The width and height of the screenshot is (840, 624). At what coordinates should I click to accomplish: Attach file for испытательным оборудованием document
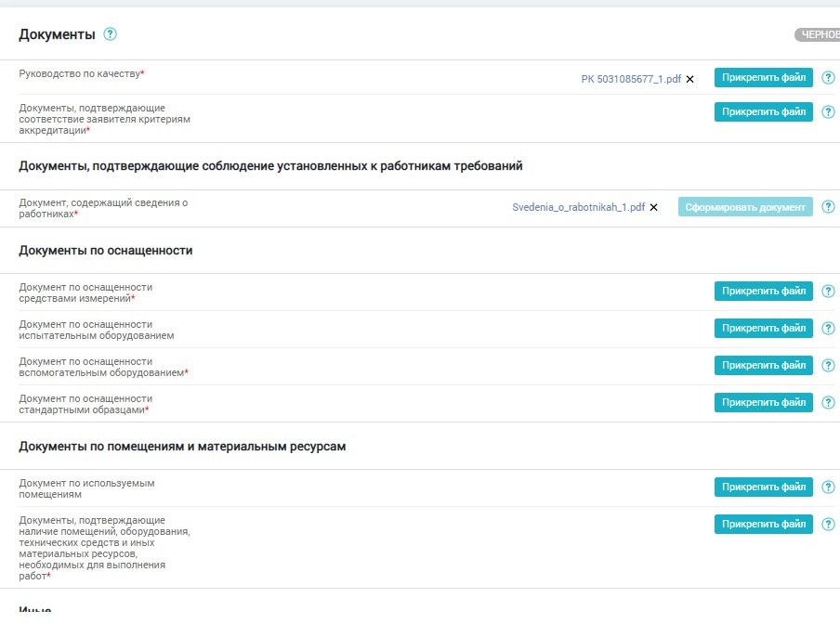click(x=763, y=329)
